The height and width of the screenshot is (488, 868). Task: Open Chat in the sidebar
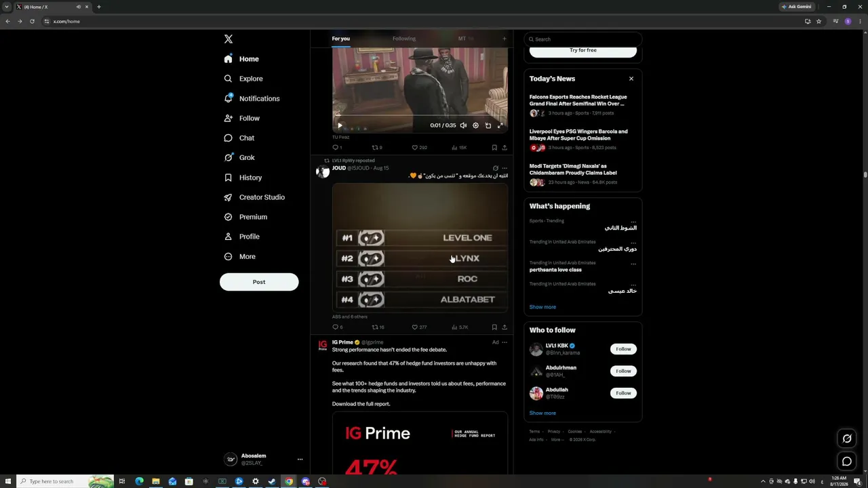(x=239, y=138)
